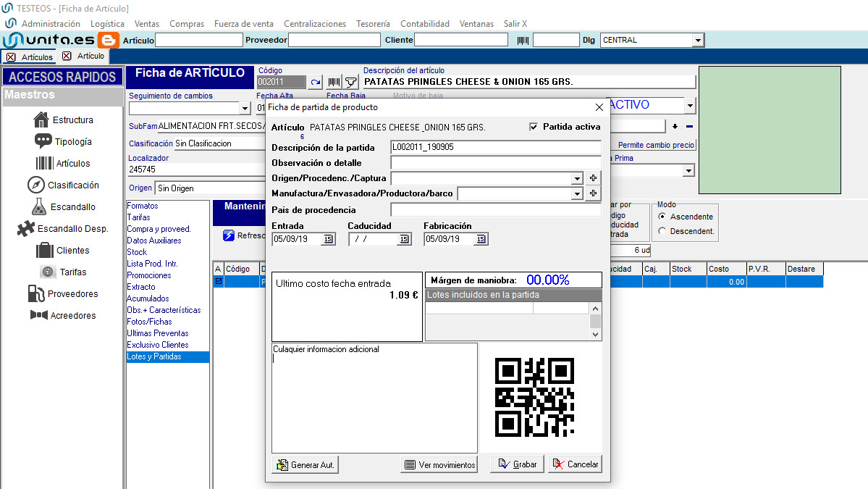Click the QR code image
Image resolution: width=868 pixels, height=489 pixels.
click(x=534, y=397)
